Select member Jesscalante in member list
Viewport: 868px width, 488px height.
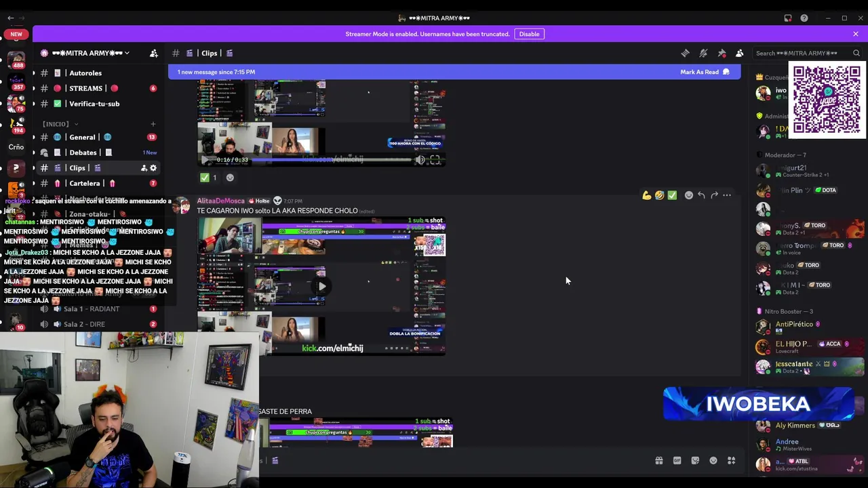point(810,367)
